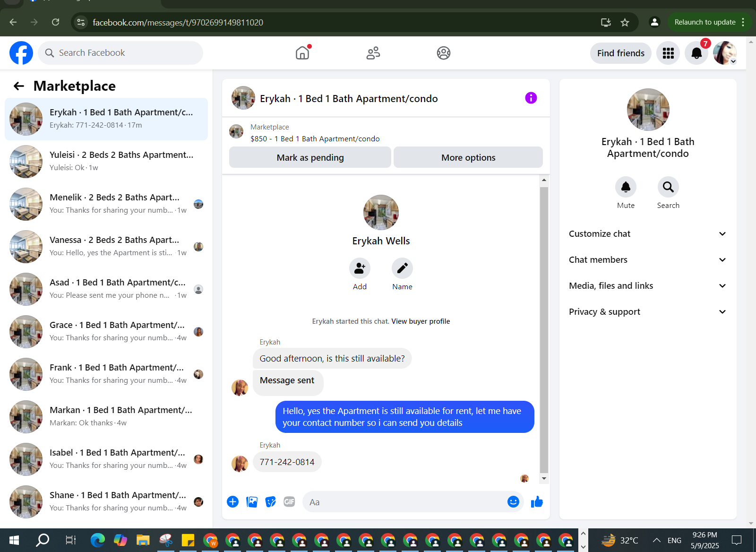The image size is (756, 552).
Task: Open notifications bell with 7 badge
Action: coord(696,53)
